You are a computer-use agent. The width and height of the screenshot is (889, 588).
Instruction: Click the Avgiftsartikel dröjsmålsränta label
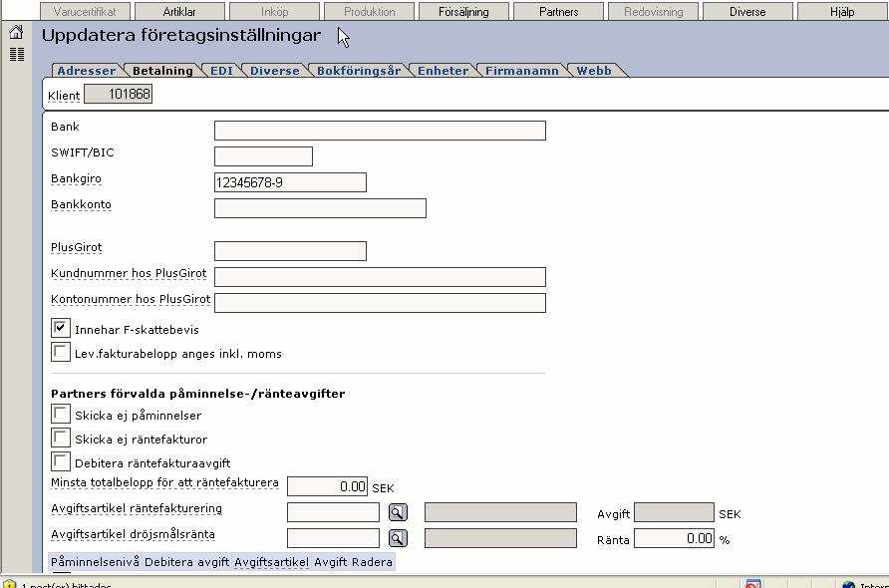(134, 535)
